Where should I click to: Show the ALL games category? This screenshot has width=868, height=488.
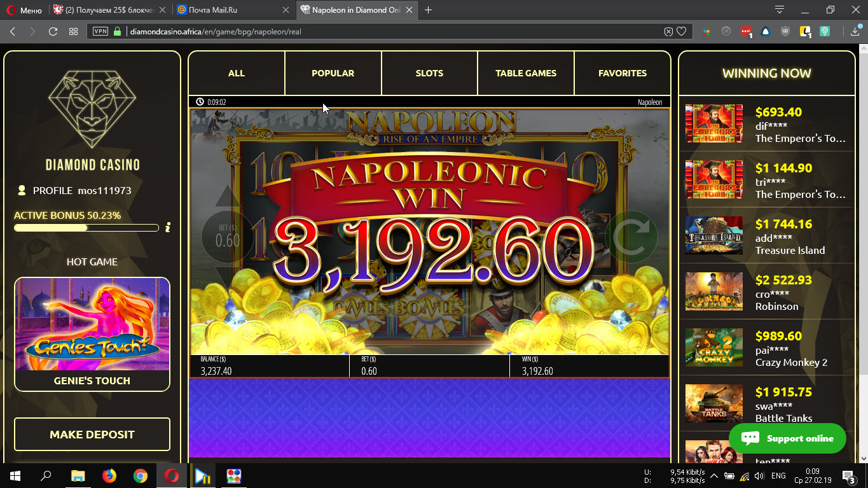[x=237, y=73]
